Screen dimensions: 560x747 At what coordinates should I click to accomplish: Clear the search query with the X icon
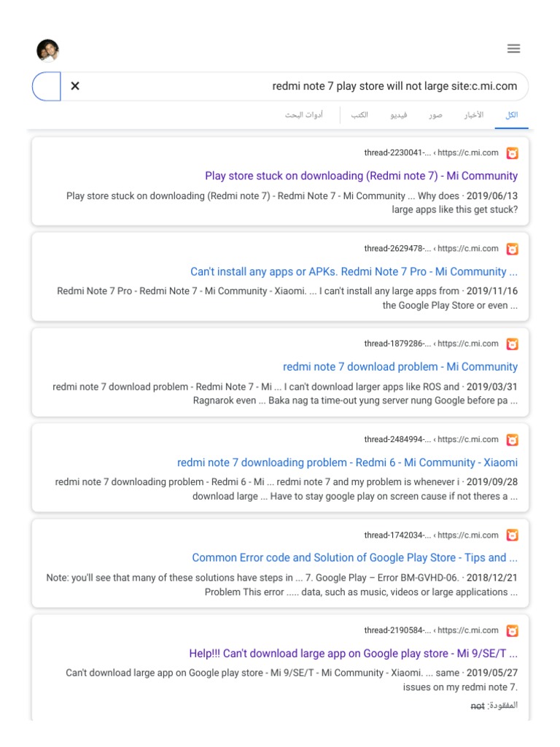click(75, 86)
